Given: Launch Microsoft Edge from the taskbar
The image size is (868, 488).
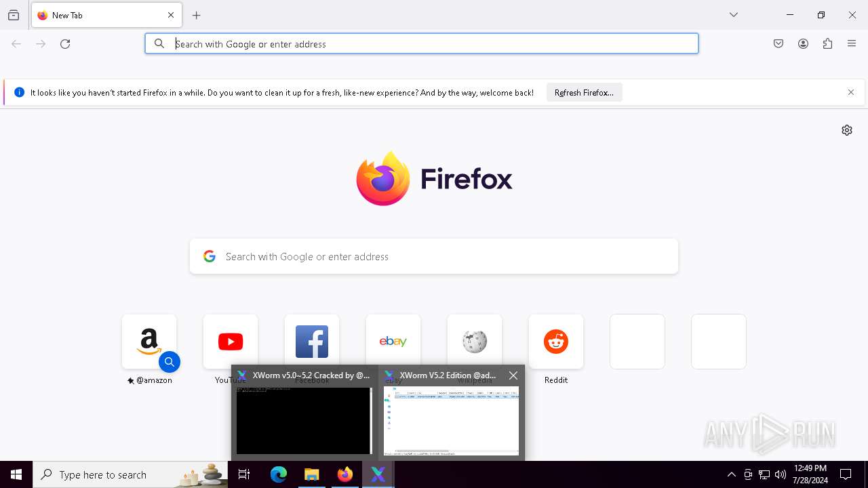Looking at the screenshot, I should pos(279,474).
